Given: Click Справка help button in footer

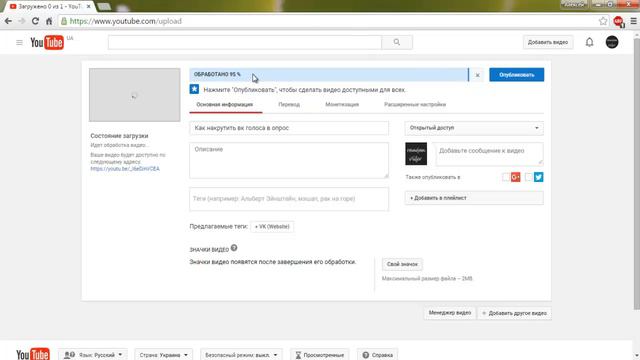Looking at the screenshot, I should tap(378, 355).
